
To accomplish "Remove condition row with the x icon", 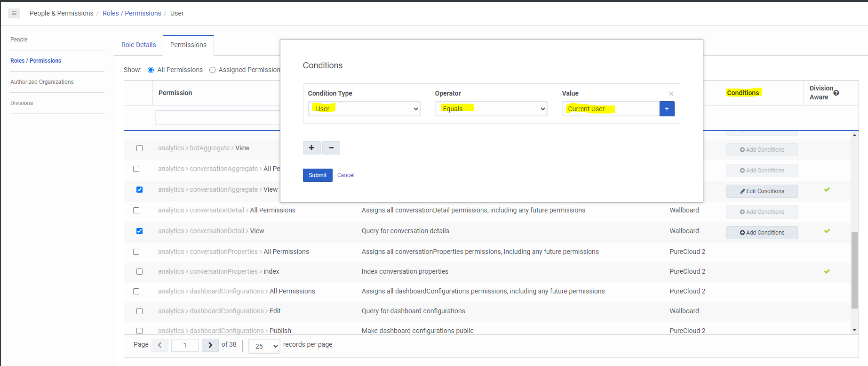I will coord(671,94).
